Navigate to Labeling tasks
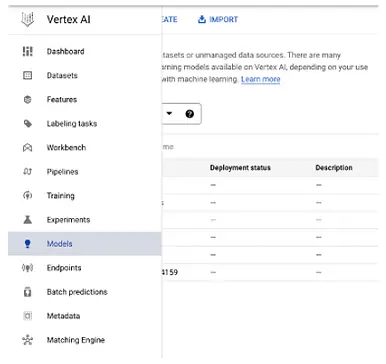 85,124
